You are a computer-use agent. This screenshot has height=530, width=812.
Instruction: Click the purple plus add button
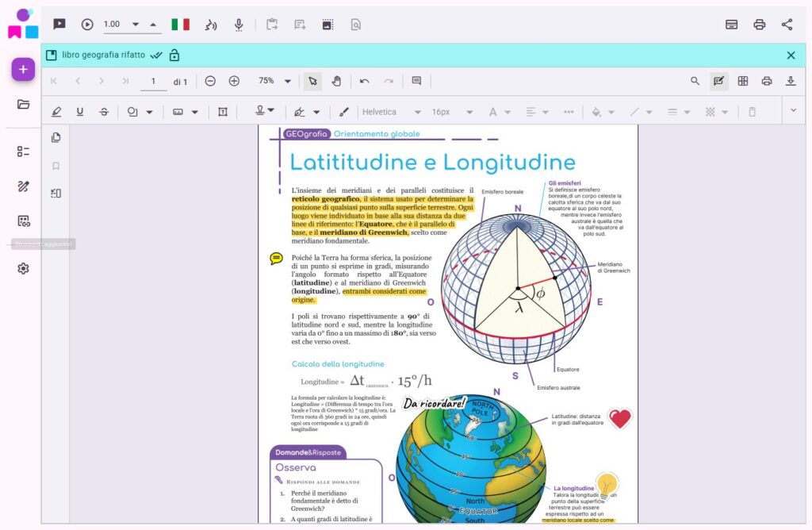(23, 70)
